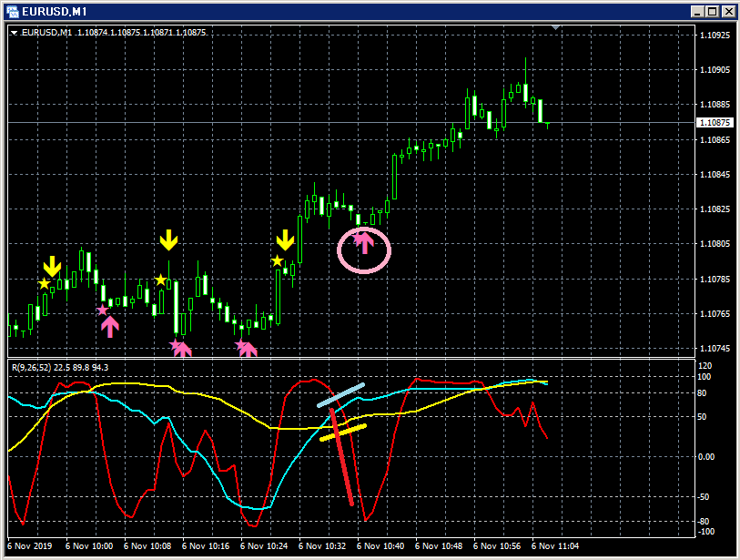Click the chart window icon in title bar

[x=12, y=11]
